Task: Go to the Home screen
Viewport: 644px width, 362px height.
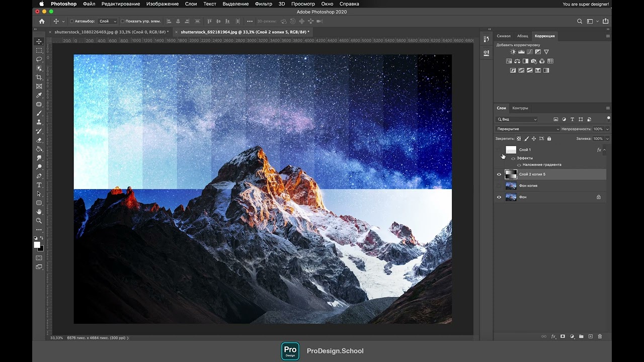Action: tap(42, 22)
